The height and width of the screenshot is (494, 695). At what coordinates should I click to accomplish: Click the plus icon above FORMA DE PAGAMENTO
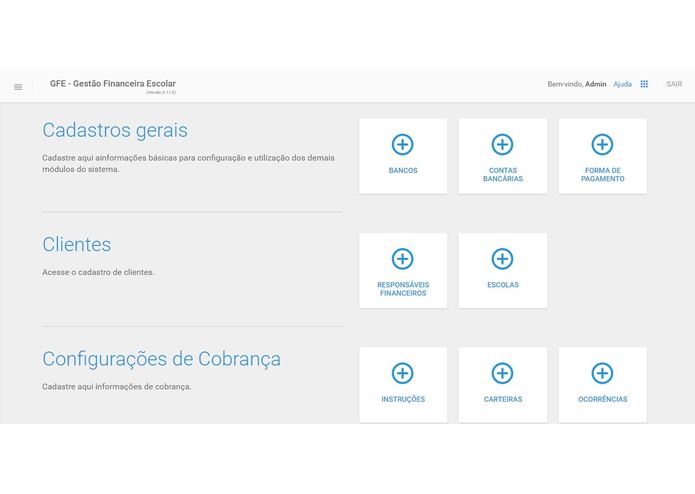(x=602, y=144)
